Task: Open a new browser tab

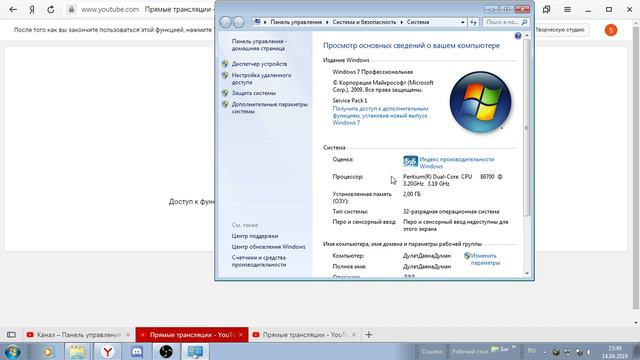Action: (x=369, y=335)
